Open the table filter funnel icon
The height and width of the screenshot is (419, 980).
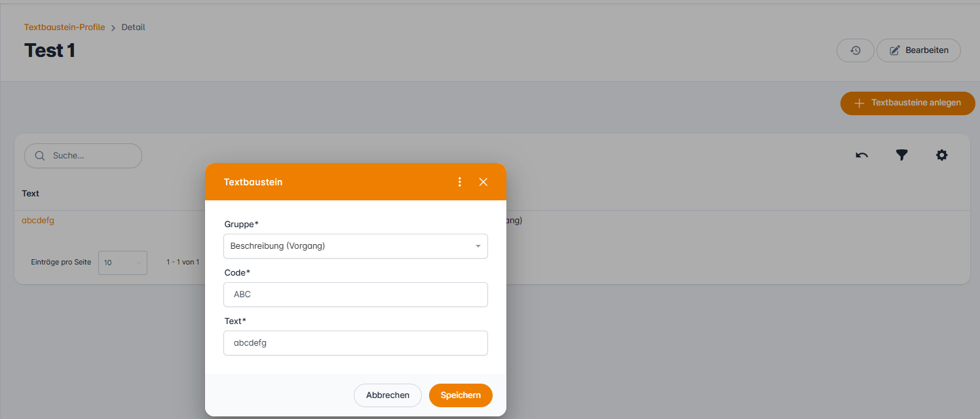902,155
